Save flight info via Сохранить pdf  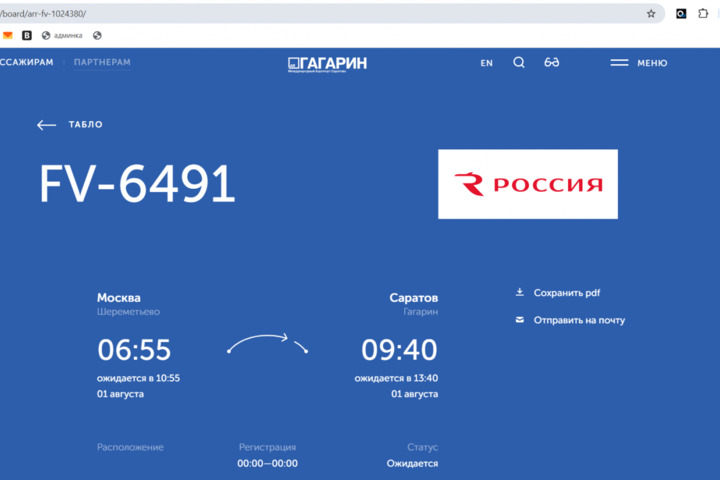click(567, 293)
